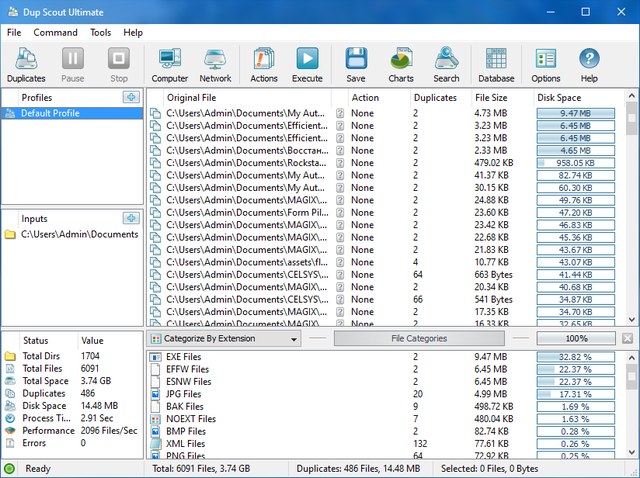Open the Tools menu

[x=101, y=32]
